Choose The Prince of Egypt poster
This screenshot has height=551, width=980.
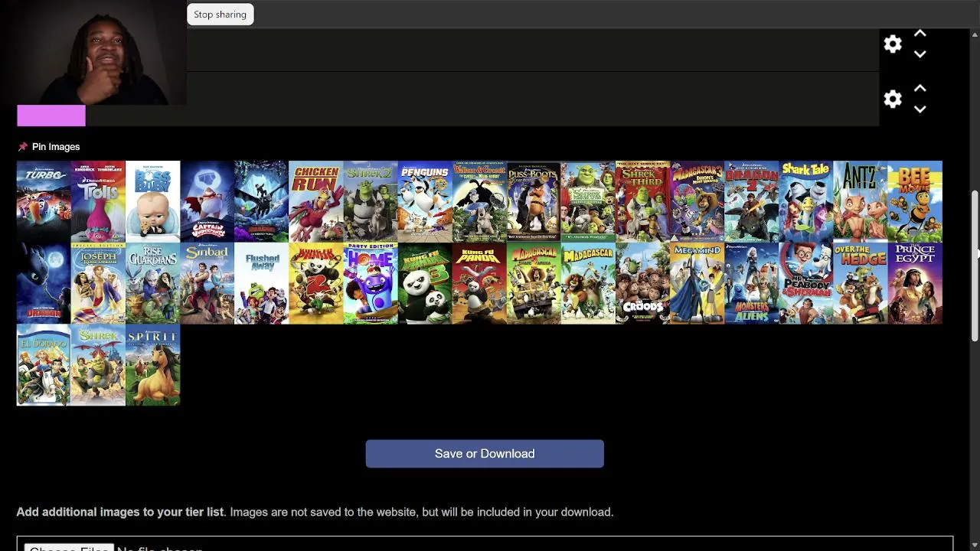914,283
